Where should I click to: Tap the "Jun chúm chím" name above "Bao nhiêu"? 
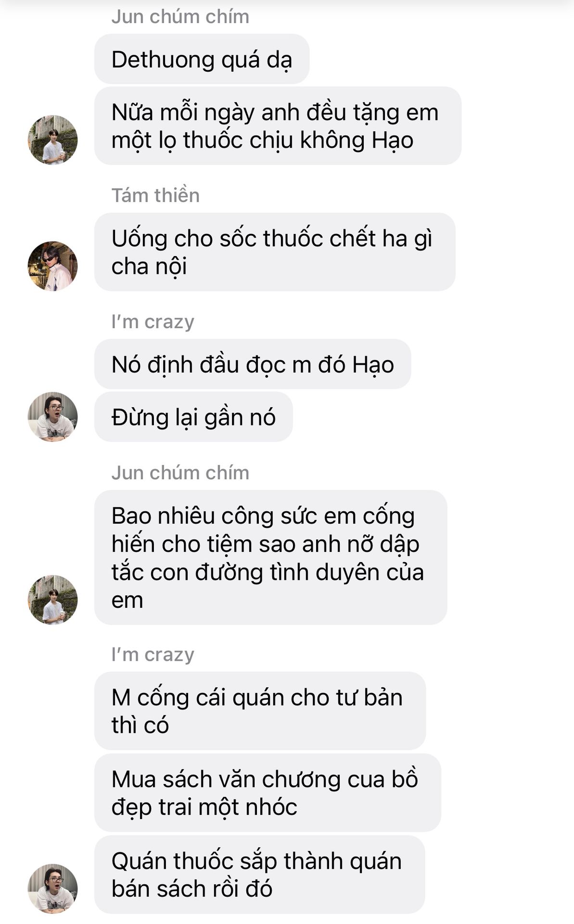pyautogui.click(x=180, y=473)
